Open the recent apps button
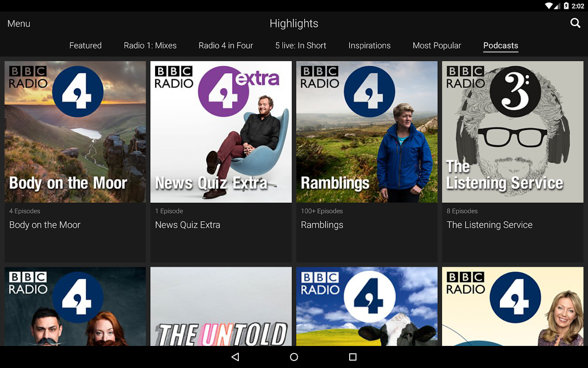Image resolution: width=588 pixels, height=368 pixels. pyautogui.click(x=353, y=357)
